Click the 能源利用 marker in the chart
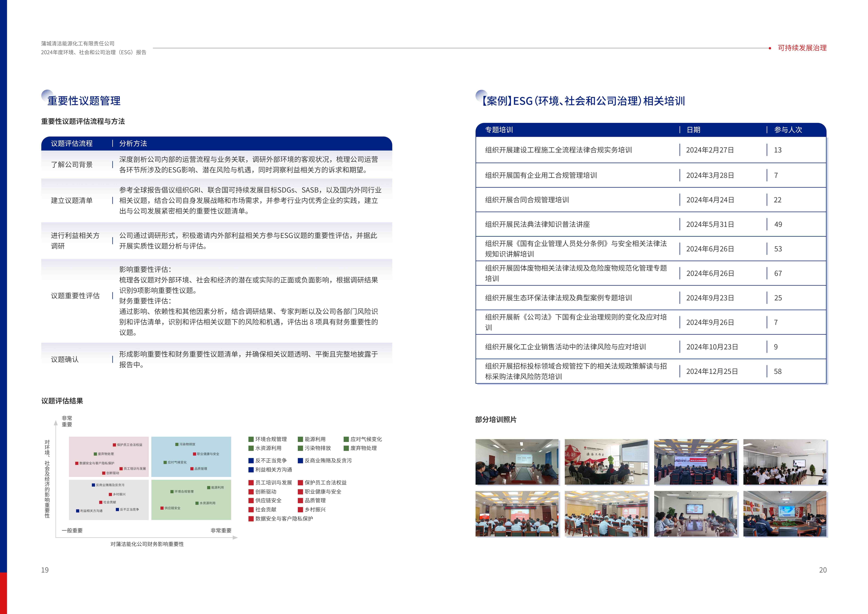This screenshot has width=868, height=614. pos(209,488)
